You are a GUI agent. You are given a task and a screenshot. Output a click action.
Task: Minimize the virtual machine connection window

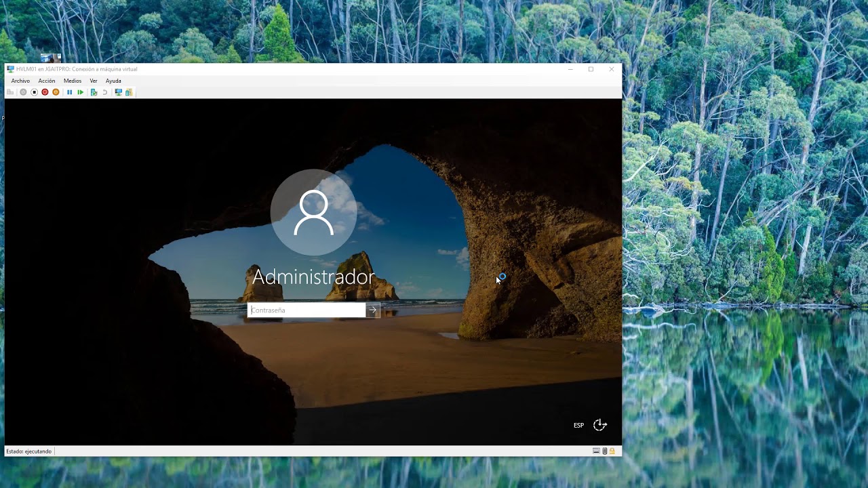pyautogui.click(x=570, y=69)
